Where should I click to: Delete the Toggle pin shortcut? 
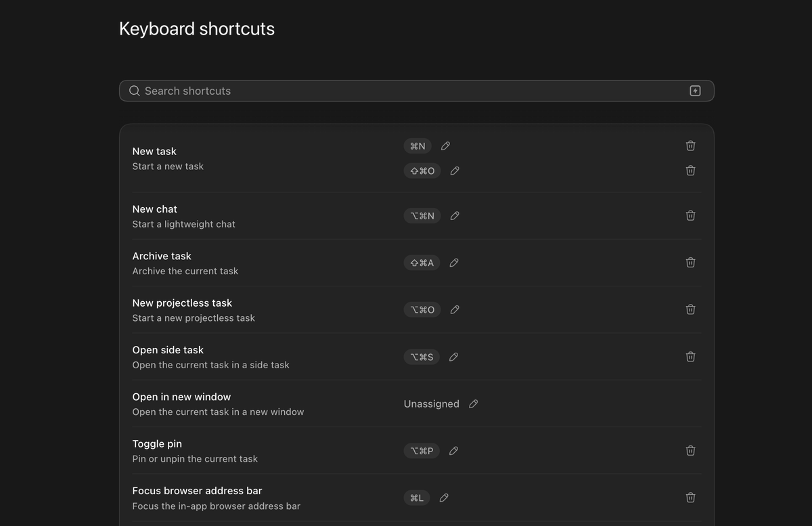690,450
